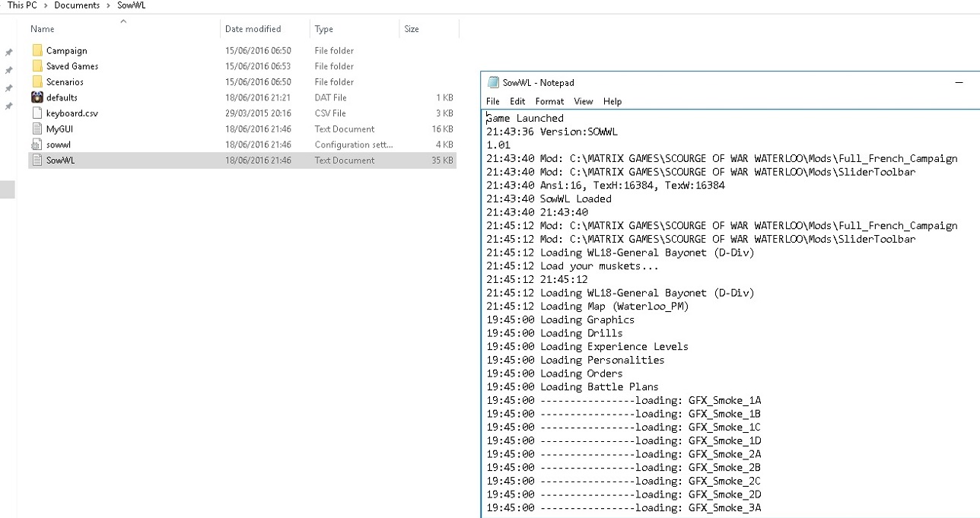
Task: Click the 'loading: GFX_Smoke_3A' log line
Action: [x=624, y=507]
